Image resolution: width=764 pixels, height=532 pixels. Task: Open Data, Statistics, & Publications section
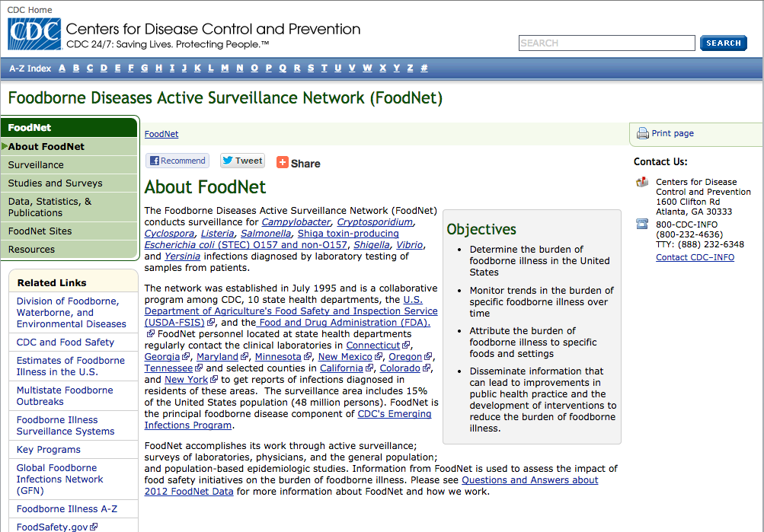pos(50,207)
